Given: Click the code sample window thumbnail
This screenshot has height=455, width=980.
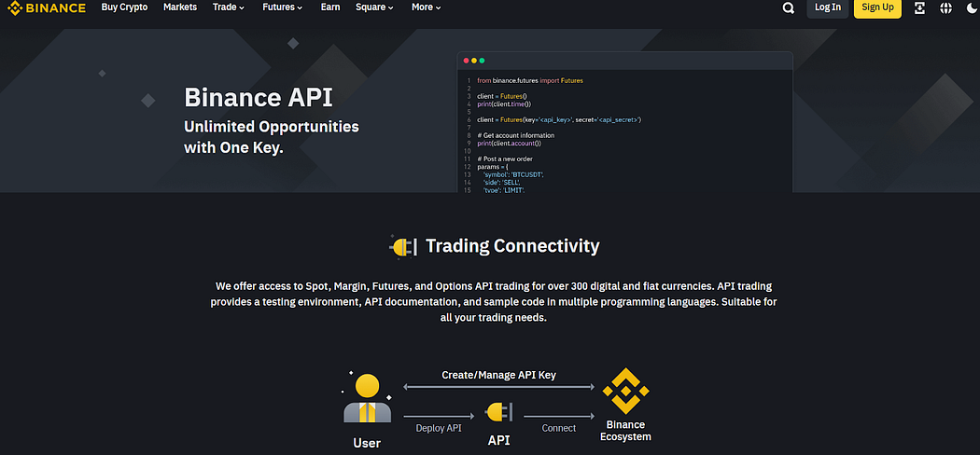Looking at the screenshot, I should coord(625,122).
